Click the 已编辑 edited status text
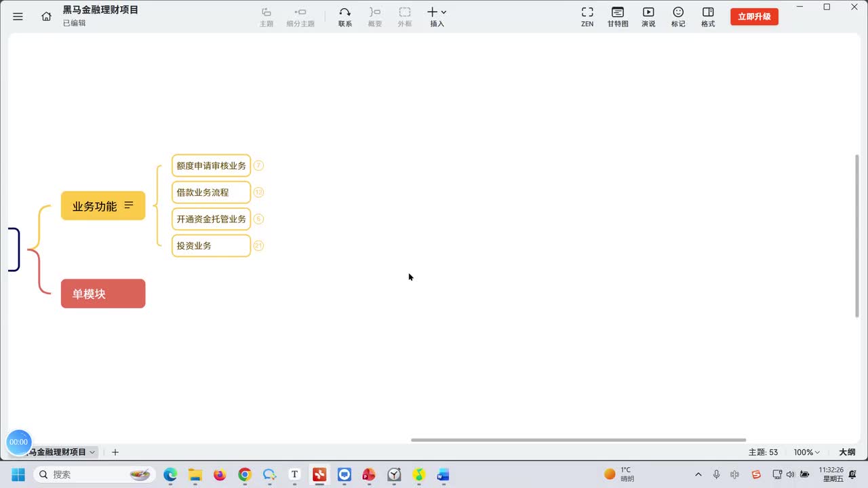868x488 pixels. (x=75, y=23)
